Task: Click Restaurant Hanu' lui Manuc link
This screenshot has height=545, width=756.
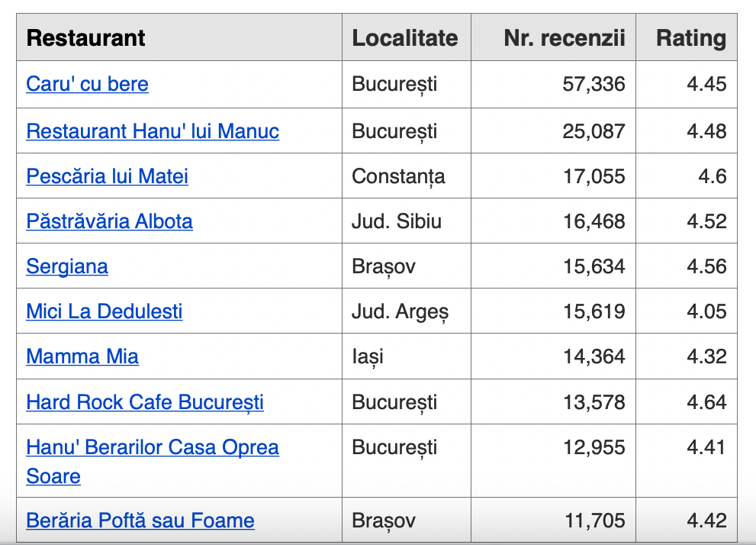Action: (x=153, y=131)
